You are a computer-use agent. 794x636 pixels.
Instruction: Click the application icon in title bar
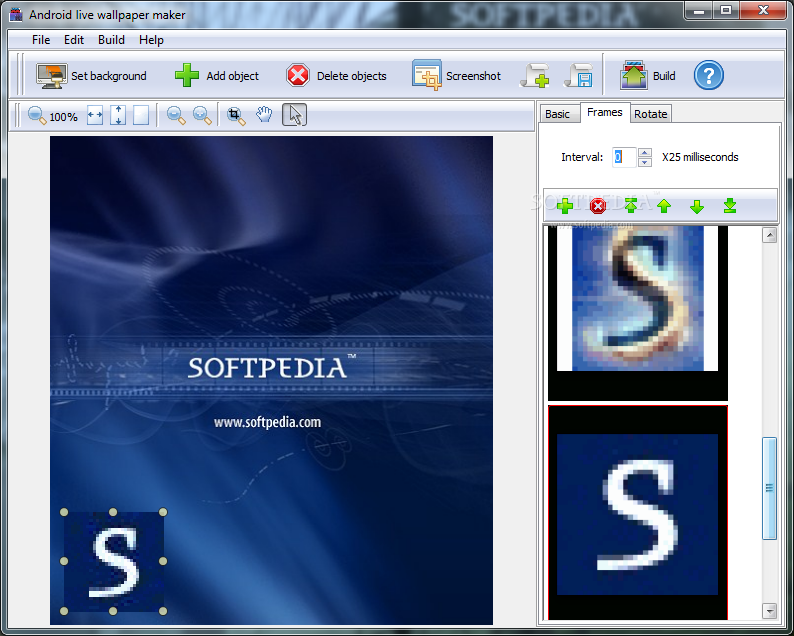pos(16,15)
